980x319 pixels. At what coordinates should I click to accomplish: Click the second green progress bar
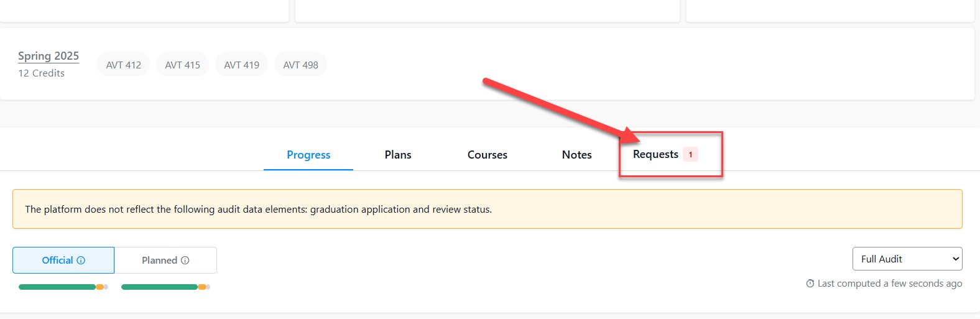159,287
